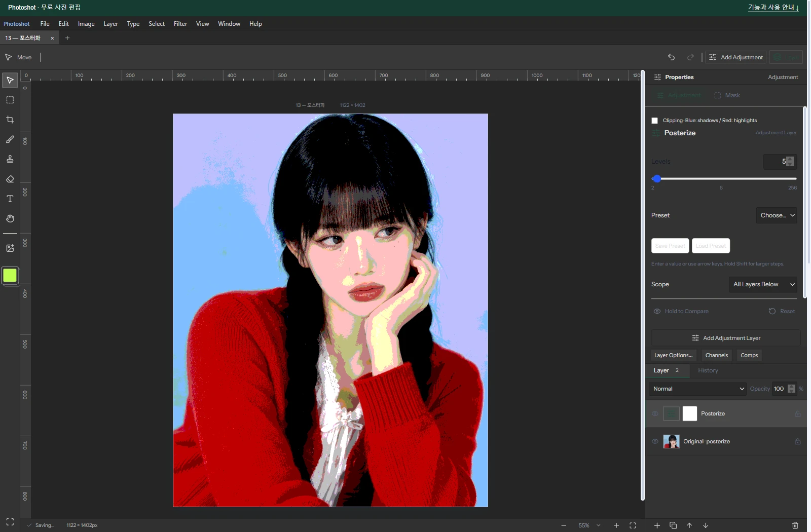Screen dimensions: 811x532
Task: Select the Clone Stamp tool
Action: (10, 159)
